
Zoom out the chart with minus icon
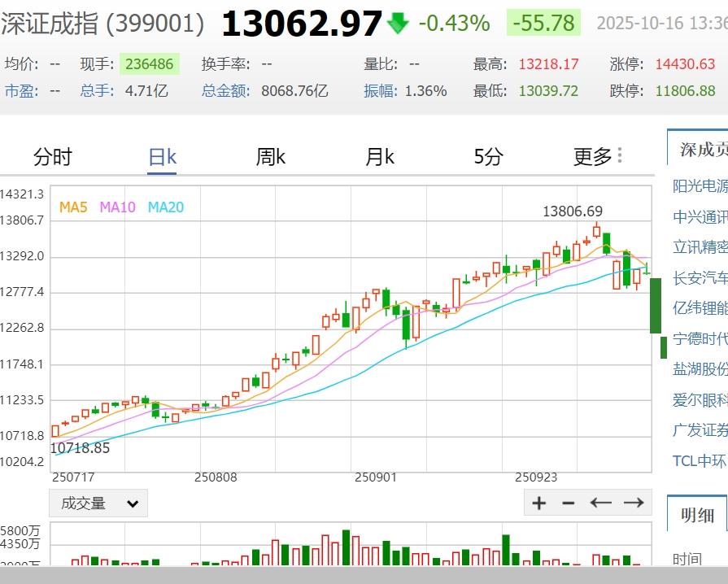pos(569,503)
